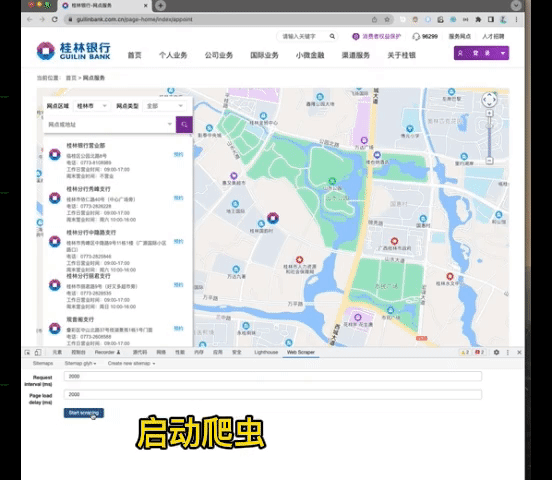Click the share icon in the address bar
Viewport: 552px width, 480px height.
pos(375,19)
